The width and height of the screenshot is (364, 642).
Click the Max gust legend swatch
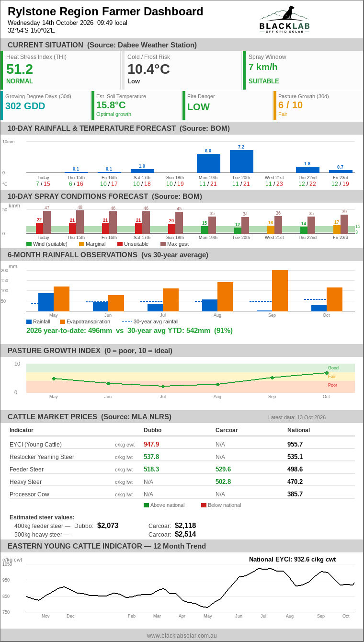tap(163, 244)
